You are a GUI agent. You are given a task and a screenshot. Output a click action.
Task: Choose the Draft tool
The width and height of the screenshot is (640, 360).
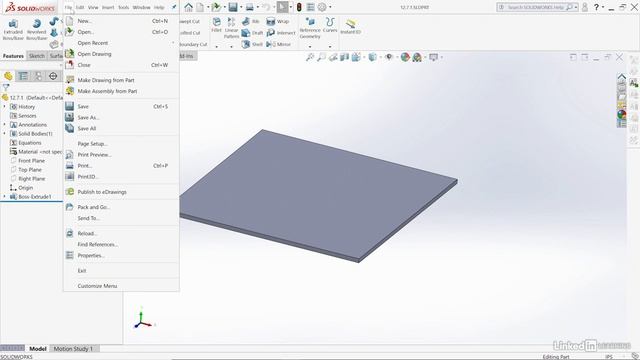[x=252, y=33]
